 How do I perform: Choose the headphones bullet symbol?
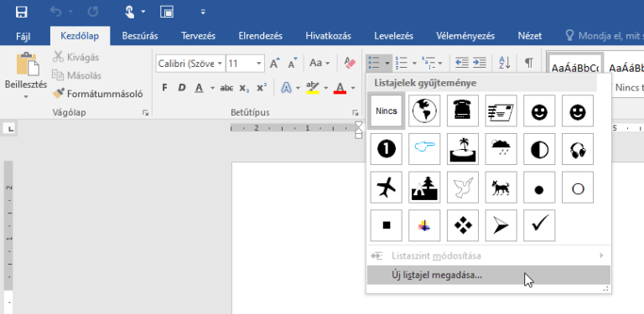[x=578, y=149]
